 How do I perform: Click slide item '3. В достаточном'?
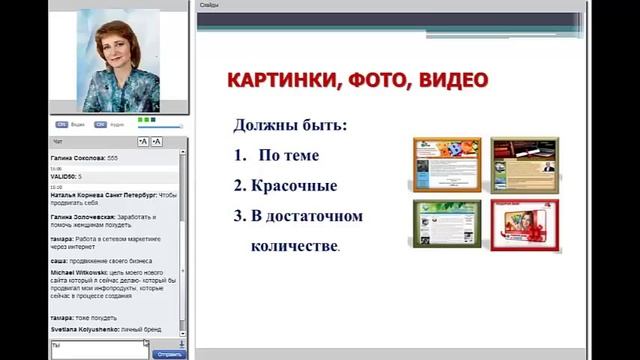point(298,216)
